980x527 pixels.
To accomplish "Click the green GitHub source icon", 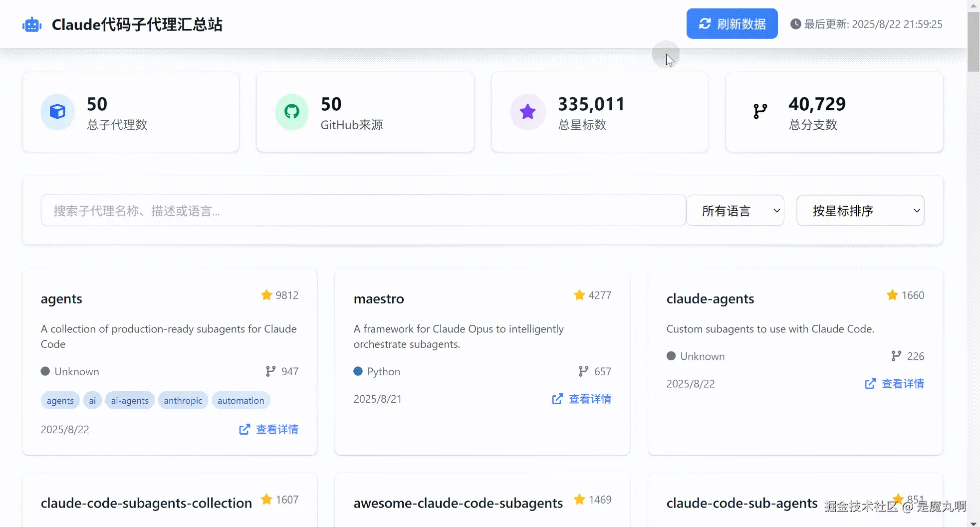I will point(292,112).
